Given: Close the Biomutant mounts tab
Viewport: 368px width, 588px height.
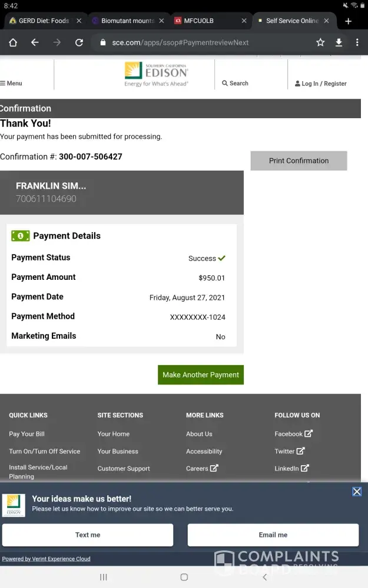Looking at the screenshot, I should click(x=161, y=21).
